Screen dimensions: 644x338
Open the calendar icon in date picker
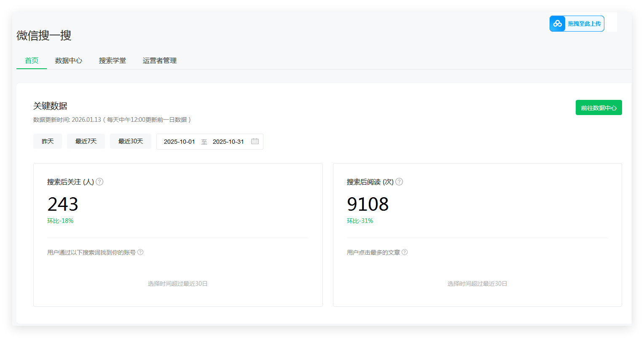255,141
